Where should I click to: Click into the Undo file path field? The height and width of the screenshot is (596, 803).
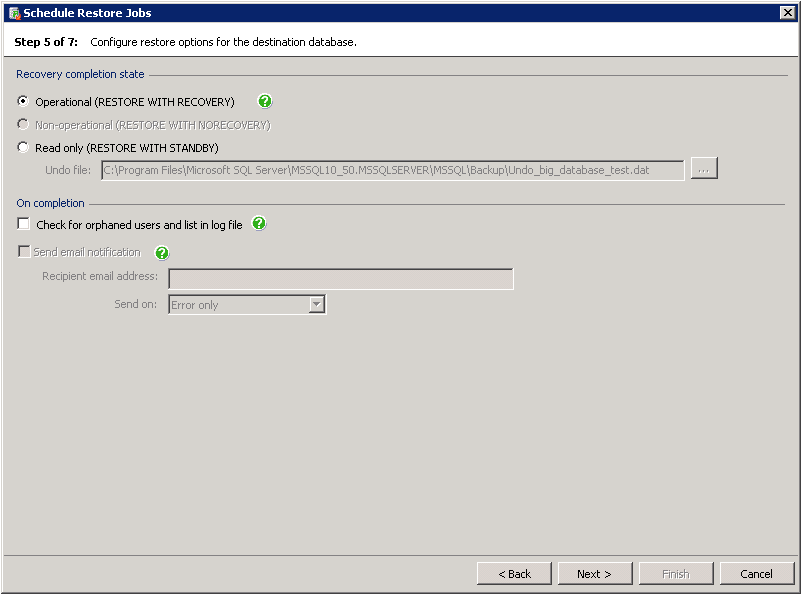pyautogui.click(x=393, y=171)
